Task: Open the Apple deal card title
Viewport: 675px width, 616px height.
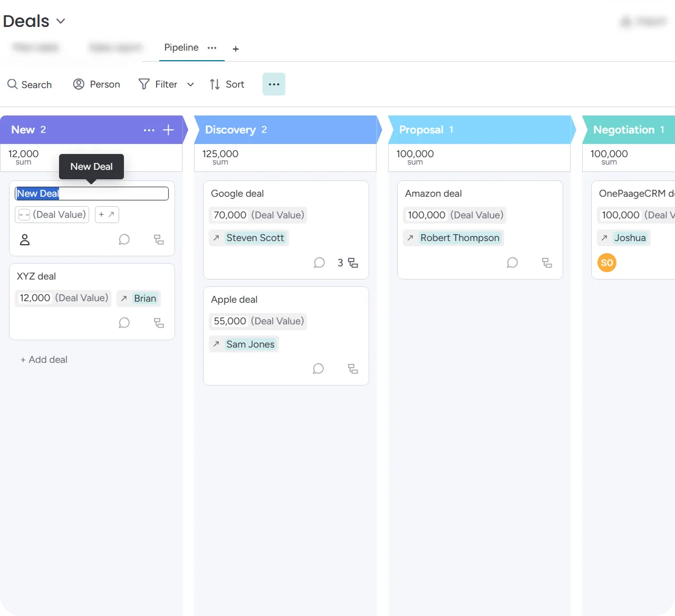Action: [234, 300]
